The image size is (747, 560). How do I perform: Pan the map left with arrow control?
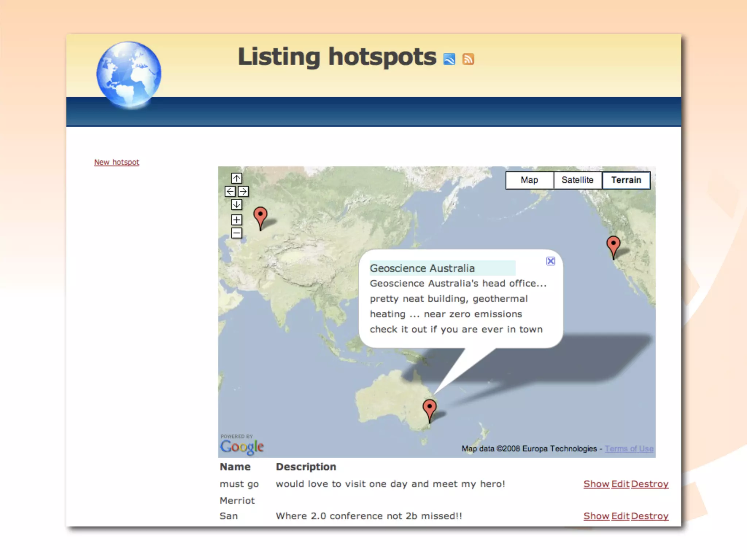(x=230, y=191)
